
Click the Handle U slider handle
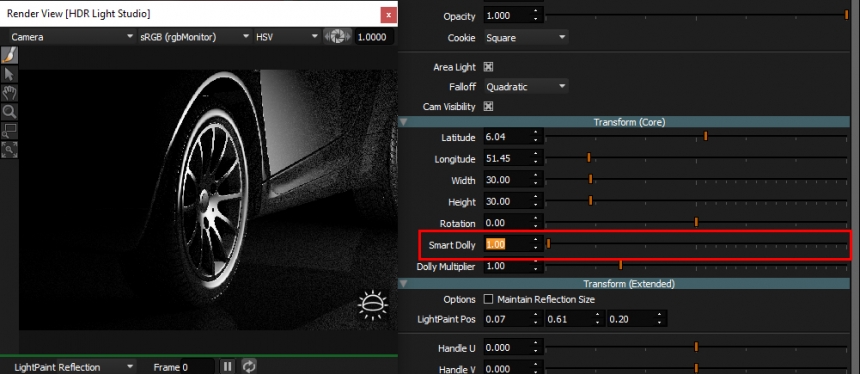coord(696,347)
